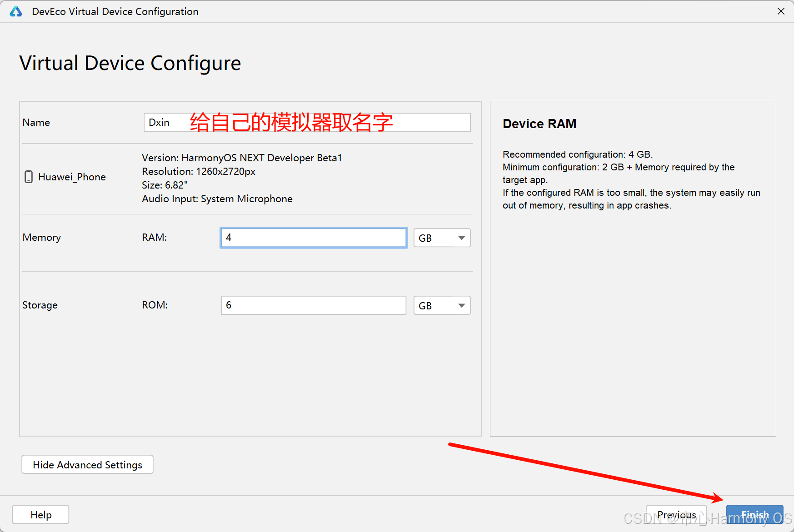
Task: Click the Version HarmonyOS NEXT Developer Beta1 text
Action: 242,158
